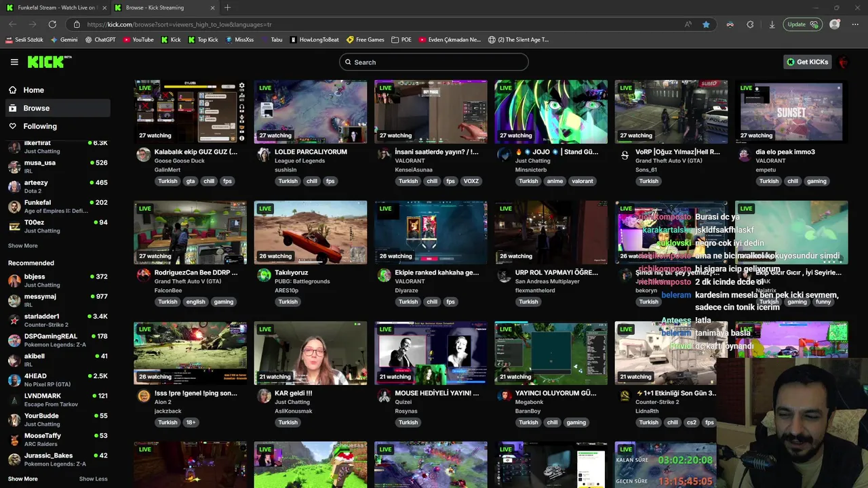Screen dimensions: 868x488
Task: Open League of Legends category link under LOLDE
Action: (x=301, y=161)
